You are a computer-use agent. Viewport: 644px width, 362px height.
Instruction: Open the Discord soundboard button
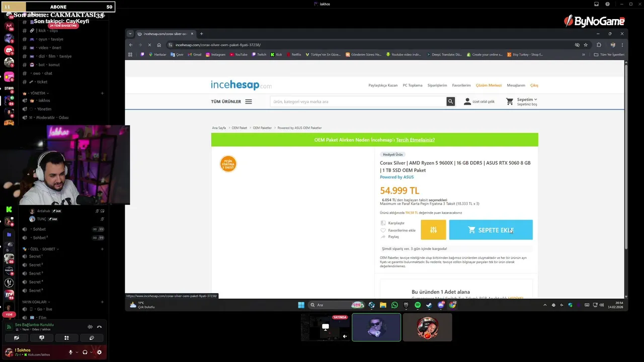pyautogui.click(x=92, y=338)
